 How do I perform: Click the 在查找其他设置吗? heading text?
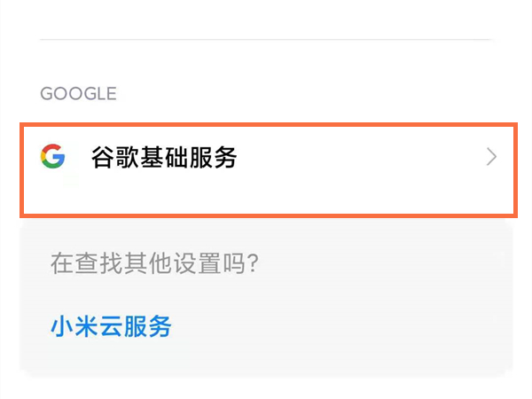(154, 263)
